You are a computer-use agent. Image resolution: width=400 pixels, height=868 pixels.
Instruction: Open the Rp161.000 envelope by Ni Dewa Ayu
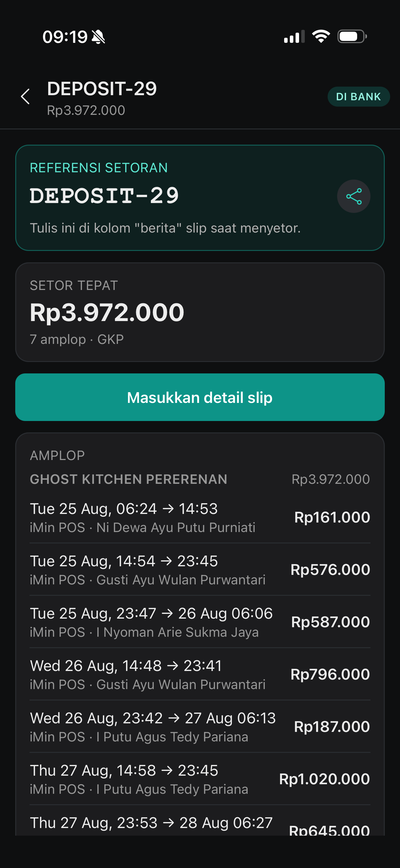[x=200, y=517]
